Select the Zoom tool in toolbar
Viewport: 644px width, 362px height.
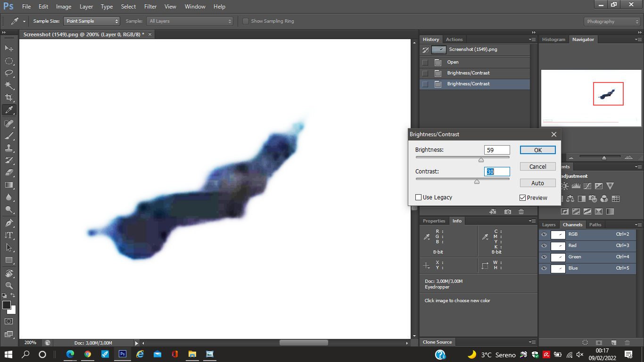pyautogui.click(x=9, y=285)
